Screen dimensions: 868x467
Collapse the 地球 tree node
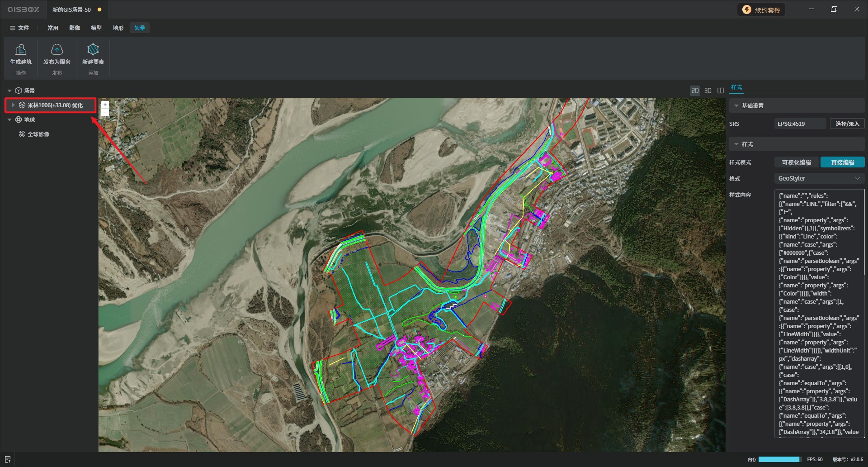point(9,120)
